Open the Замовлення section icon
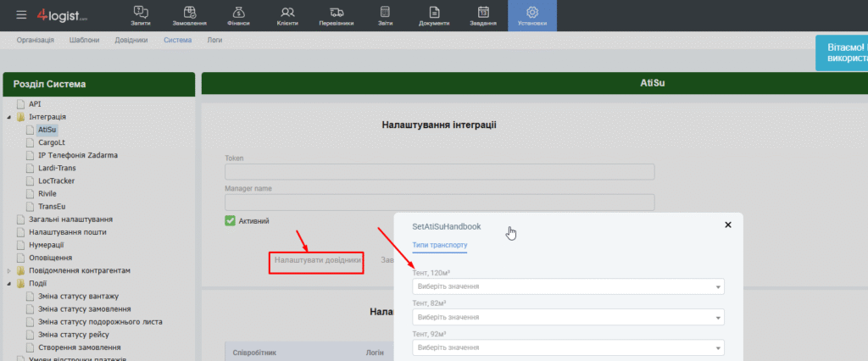The width and height of the screenshot is (868, 361). [190, 15]
